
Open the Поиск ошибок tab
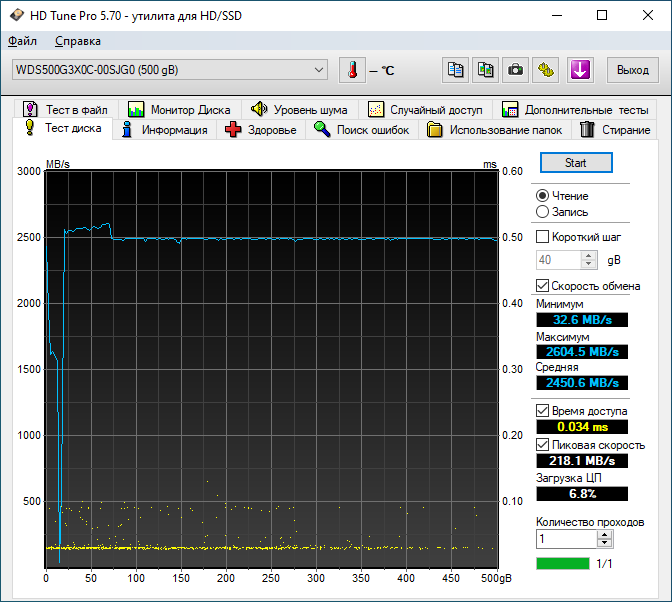360,130
